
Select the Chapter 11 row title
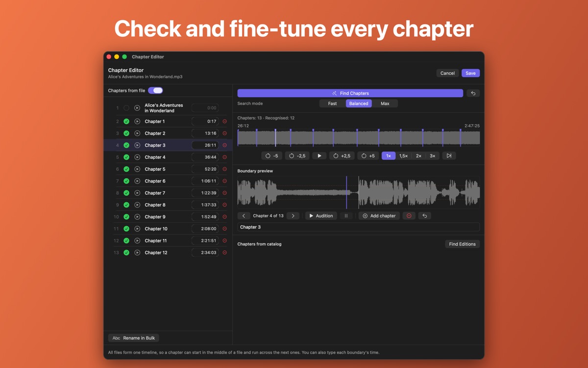156,241
